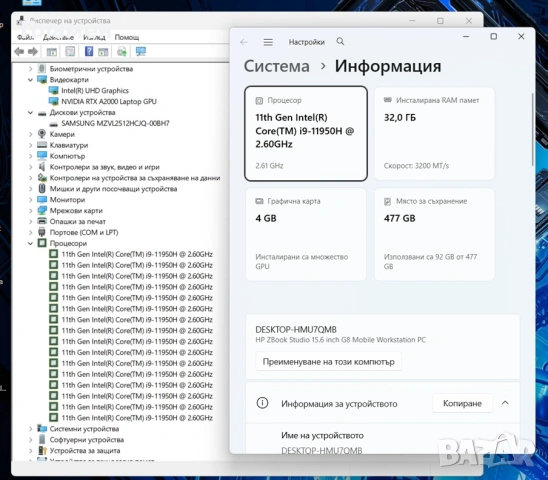The height and width of the screenshot is (480, 548).
Task: Select last i9-11950H processor entry
Action: [x=137, y=418]
